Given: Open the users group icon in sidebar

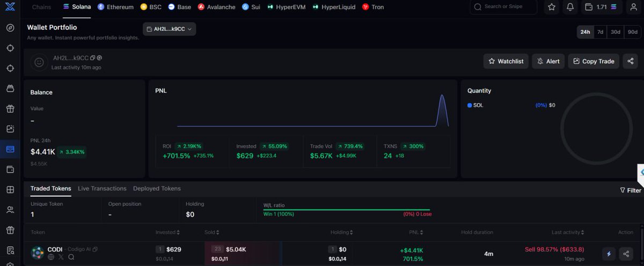Looking at the screenshot, I should [10, 210].
